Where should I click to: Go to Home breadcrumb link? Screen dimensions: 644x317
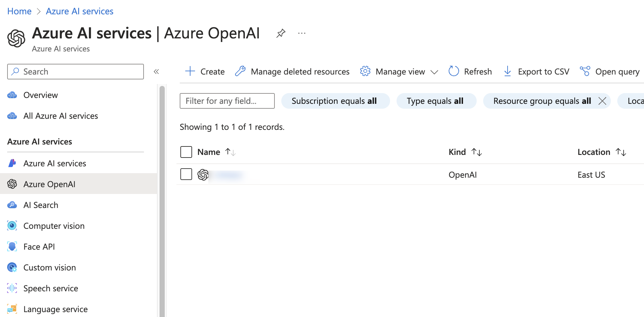coord(19,11)
